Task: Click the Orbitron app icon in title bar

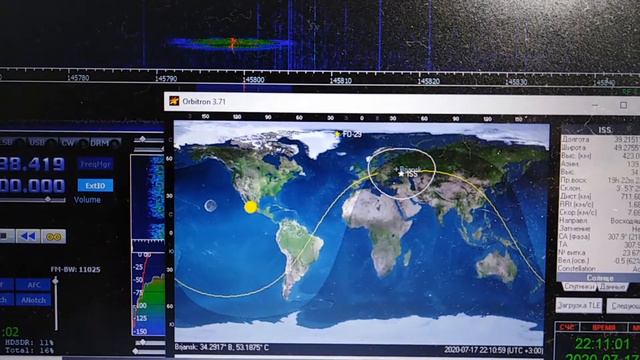Action: point(174,101)
